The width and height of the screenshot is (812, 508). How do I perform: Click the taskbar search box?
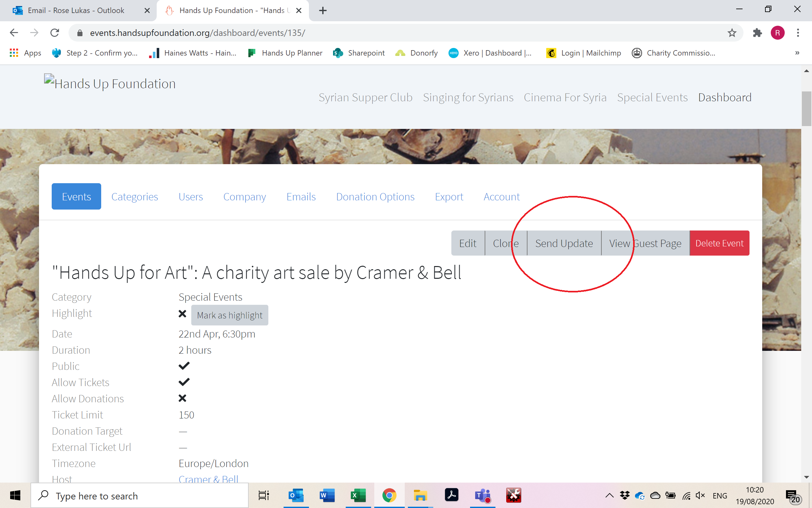click(140, 496)
